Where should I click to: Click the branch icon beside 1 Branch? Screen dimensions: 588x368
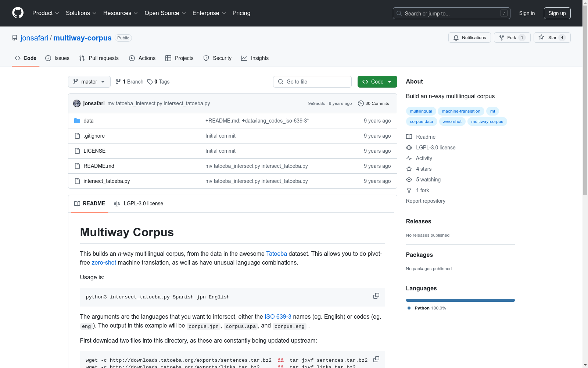pos(118,82)
